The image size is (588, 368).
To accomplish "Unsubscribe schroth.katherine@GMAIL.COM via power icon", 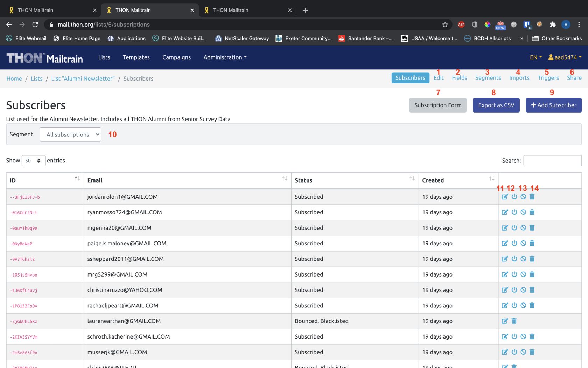I will point(514,336).
